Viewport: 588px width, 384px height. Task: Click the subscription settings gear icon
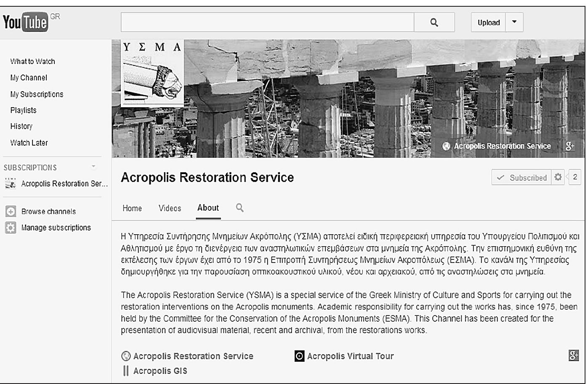(558, 177)
